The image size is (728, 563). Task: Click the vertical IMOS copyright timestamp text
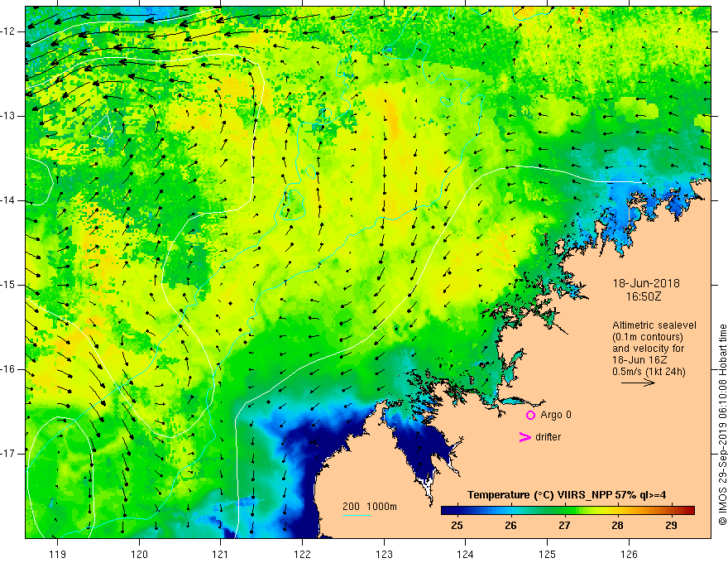(722, 425)
